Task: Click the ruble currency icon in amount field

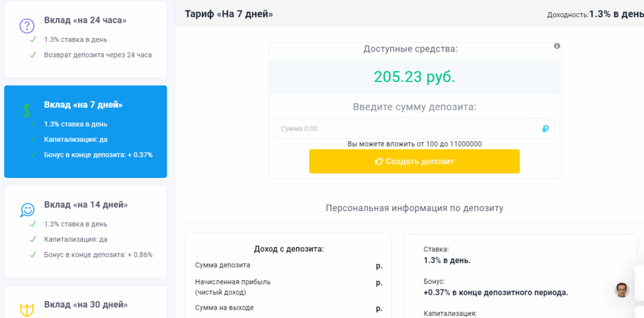Action: pos(545,128)
